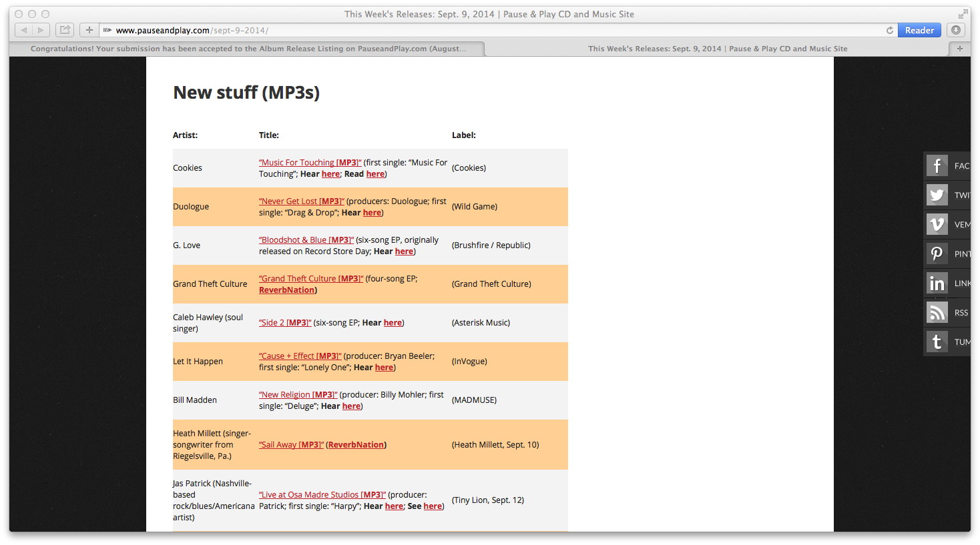Image resolution: width=980 pixels, height=545 pixels.
Task: Open the "Side 2 [MP3]" link
Action: coord(285,322)
